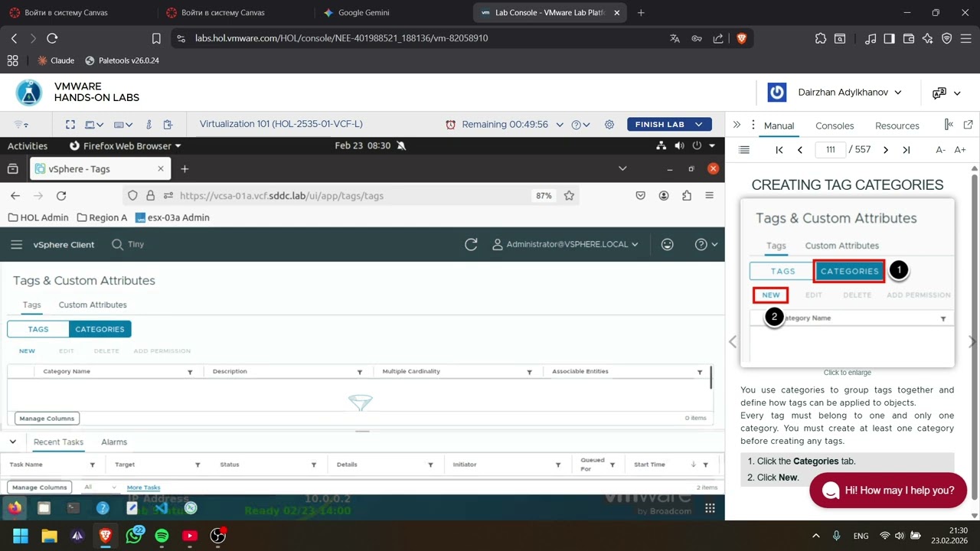Click Manage Columns in categories table
The width and height of the screenshot is (980, 551).
47,419
